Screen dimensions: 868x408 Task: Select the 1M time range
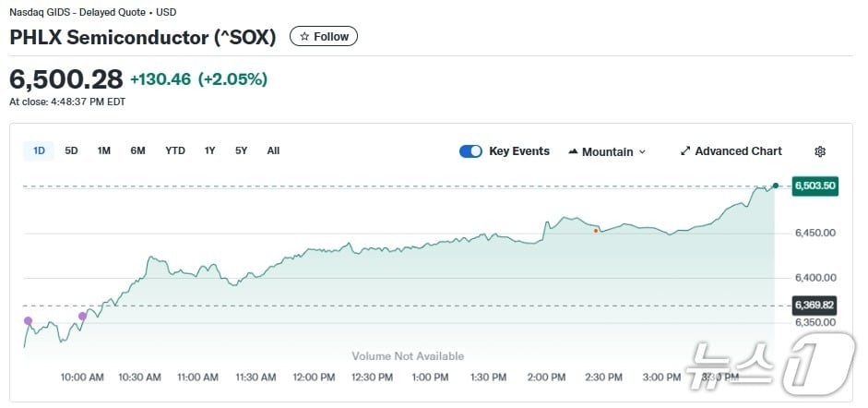pos(104,150)
